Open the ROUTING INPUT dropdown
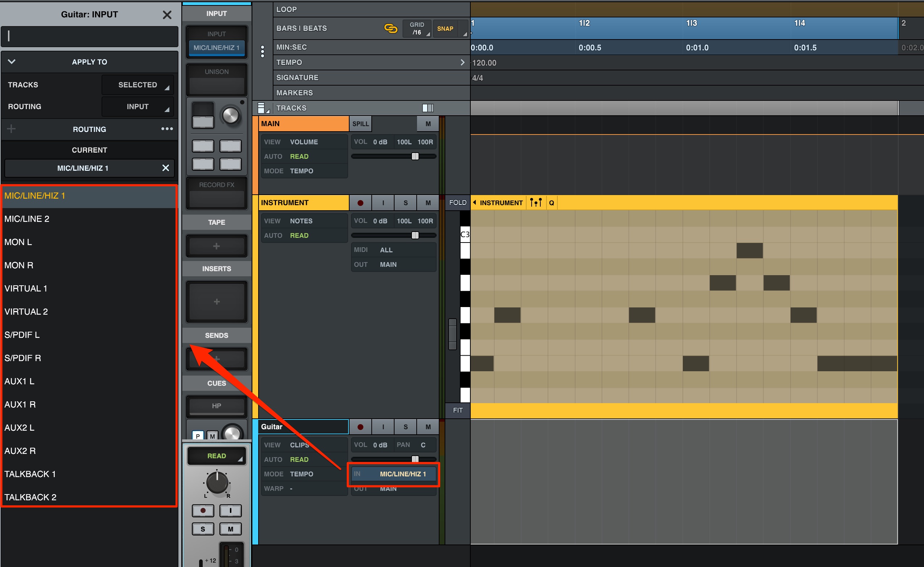924x567 pixels. [138, 107]
